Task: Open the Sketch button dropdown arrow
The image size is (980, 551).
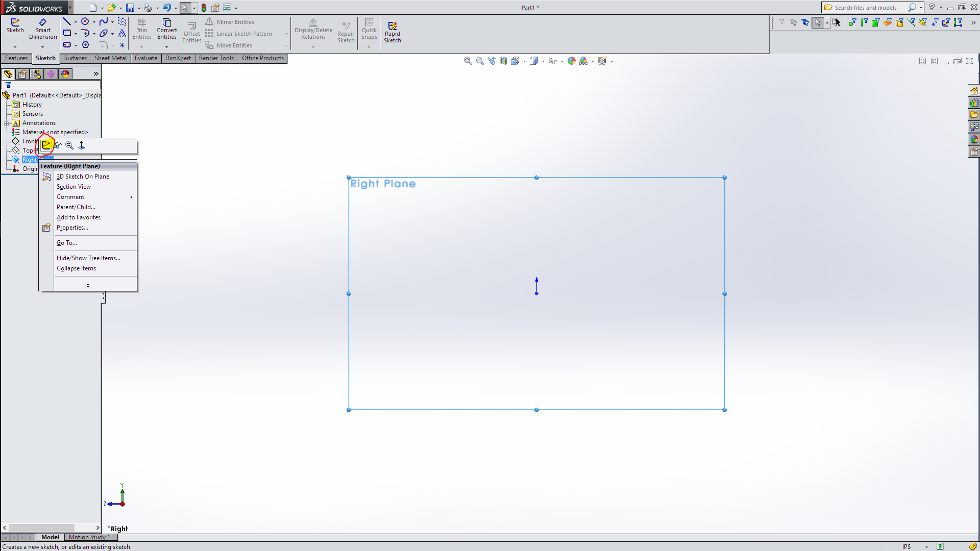Action: (15, 47)
